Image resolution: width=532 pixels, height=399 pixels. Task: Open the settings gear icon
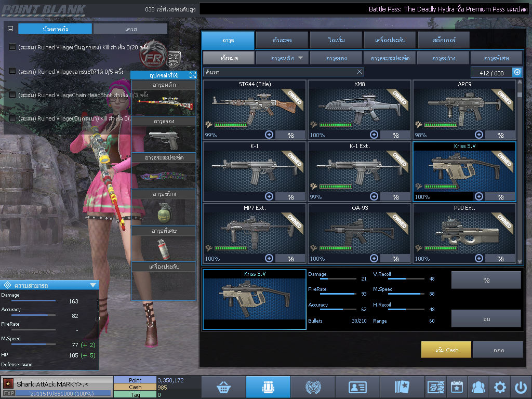(x=500, y=387)
